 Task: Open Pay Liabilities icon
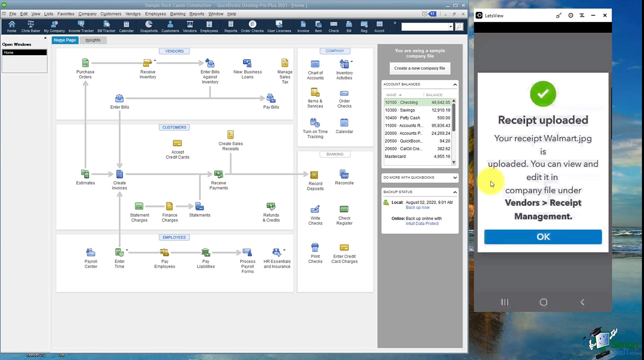pos(206,252)
